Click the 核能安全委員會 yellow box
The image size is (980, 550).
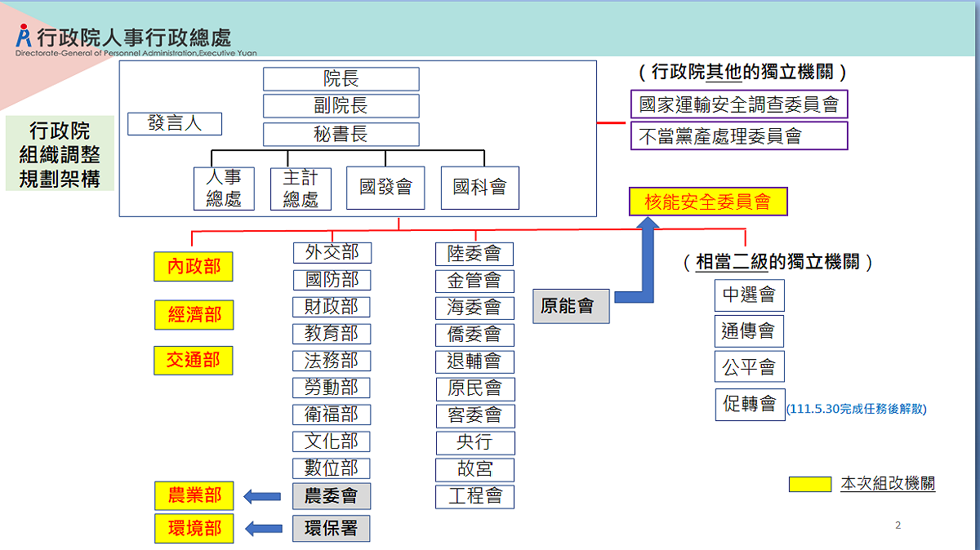[x=708, y=202]
